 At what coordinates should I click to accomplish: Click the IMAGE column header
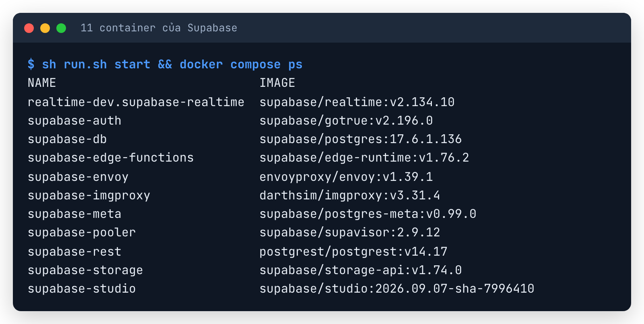coord(277,83)
